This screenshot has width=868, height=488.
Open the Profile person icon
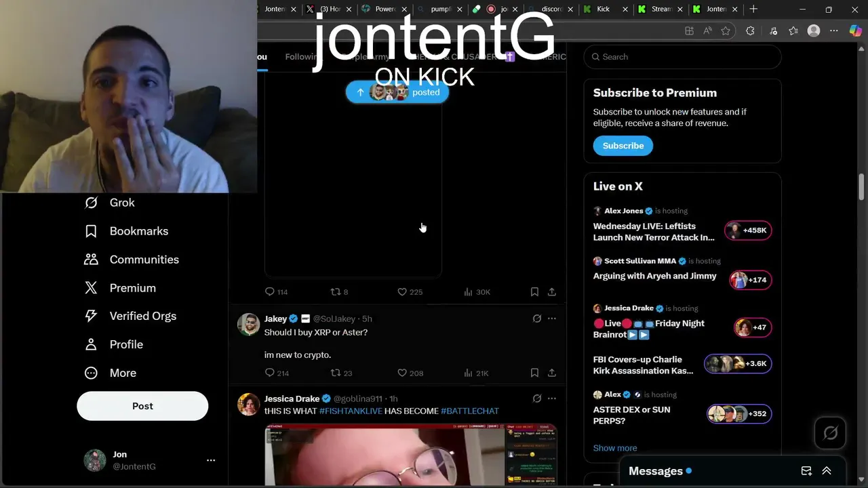tap(91, 344)
